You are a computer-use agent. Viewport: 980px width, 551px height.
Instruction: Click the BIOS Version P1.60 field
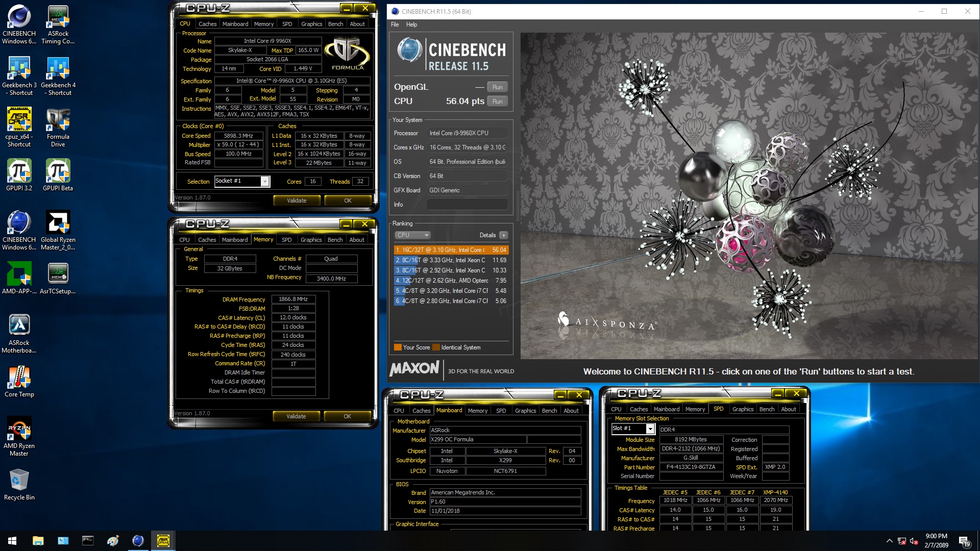pos(505,502)
